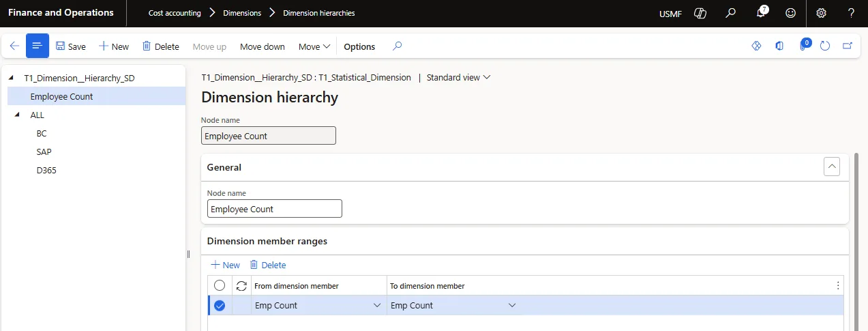The height and width of the screenshot is (331, 868).
Task: Collapse T1_Dimension__Hierarchy_SD tree node
Action: [12, 78]
